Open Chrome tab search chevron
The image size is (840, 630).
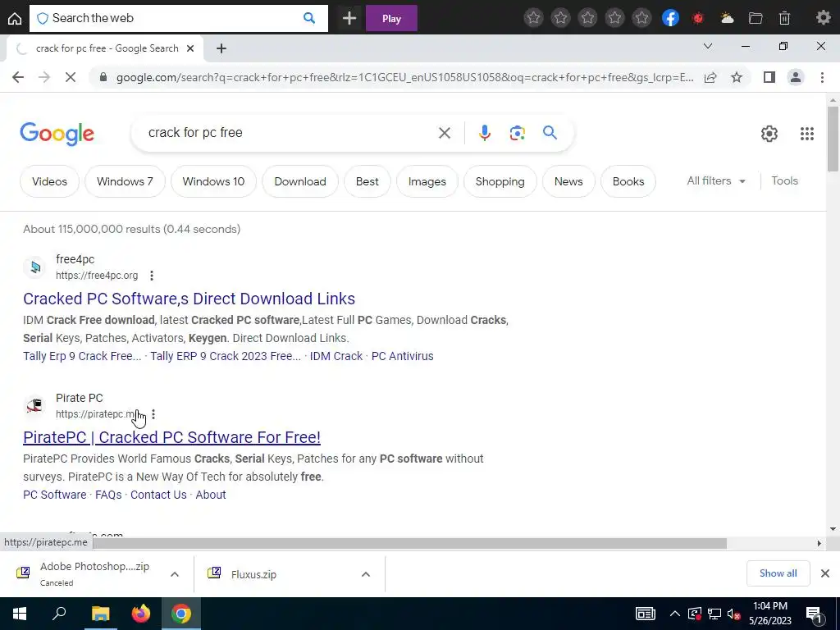pyautogui.click(x=708, y=46)
